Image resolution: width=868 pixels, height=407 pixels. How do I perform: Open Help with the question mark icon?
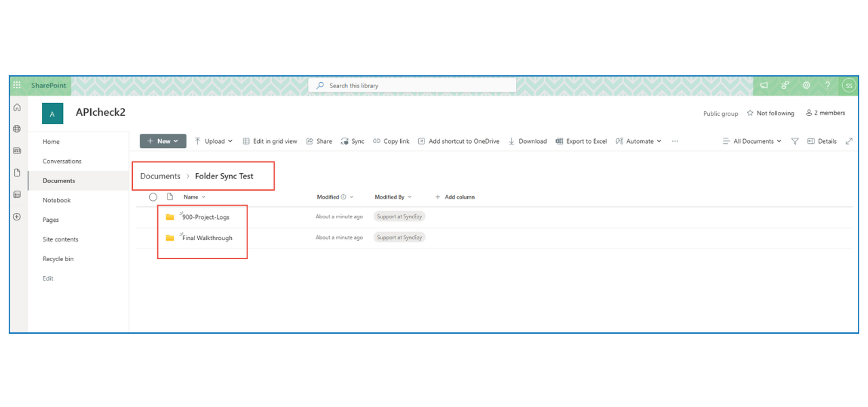(x=827, y=85)
